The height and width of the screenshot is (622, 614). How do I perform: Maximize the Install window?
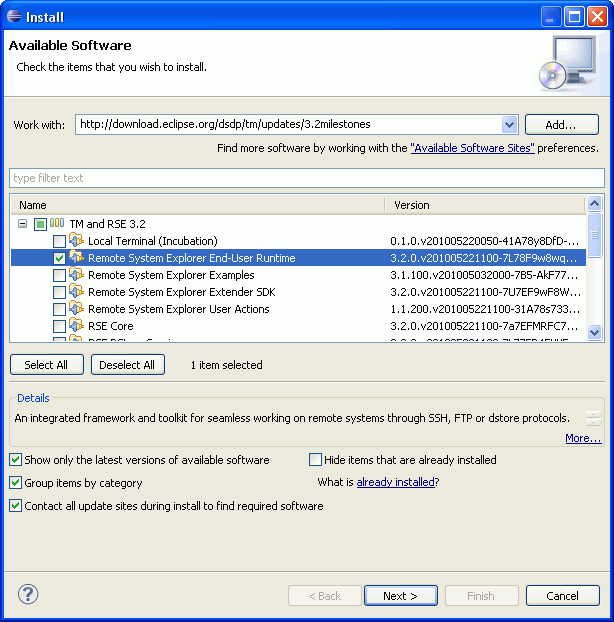574,17
